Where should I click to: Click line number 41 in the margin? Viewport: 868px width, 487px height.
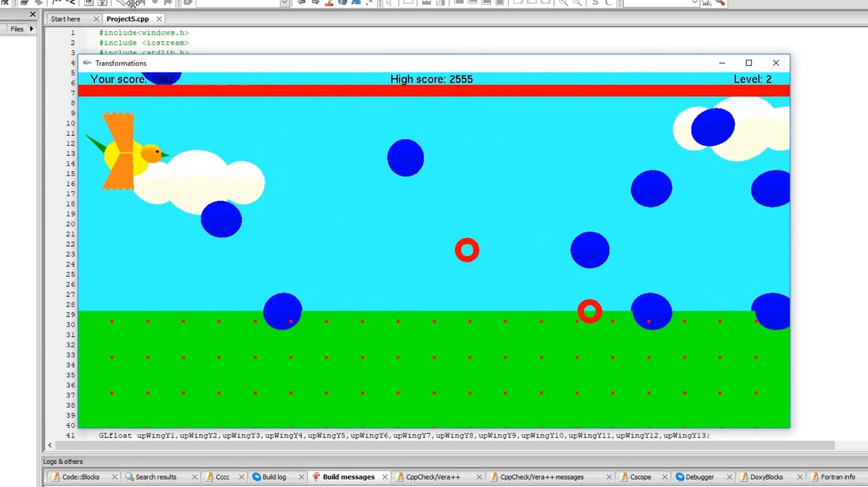tap(71, 435)
